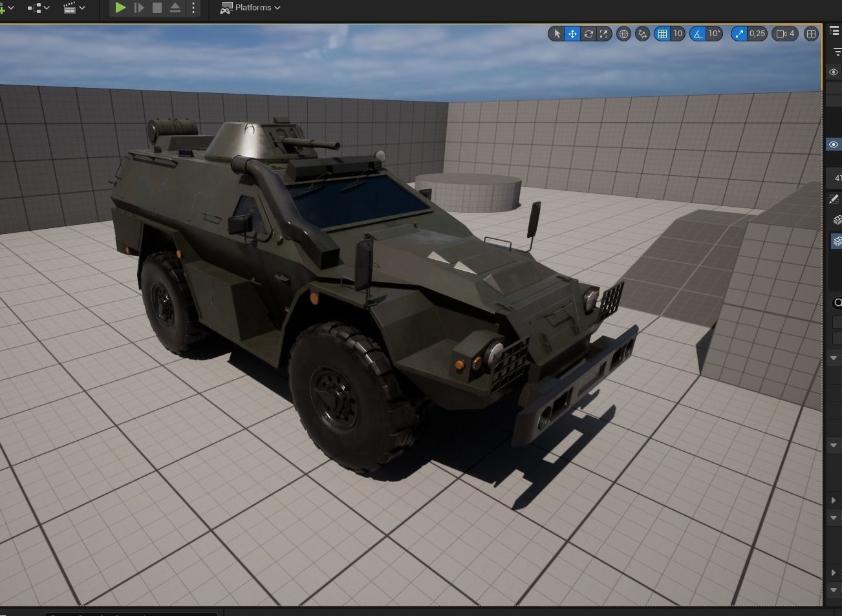This screenshot has width=842, height=616.
Task: Expand the Blueprints dropdown chevron
Action: (47, 8)
